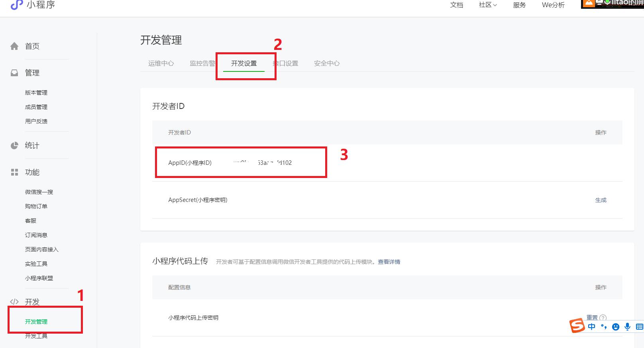
Task: Click the 小程序 logo icon
Action: click(x=16, y=5)
